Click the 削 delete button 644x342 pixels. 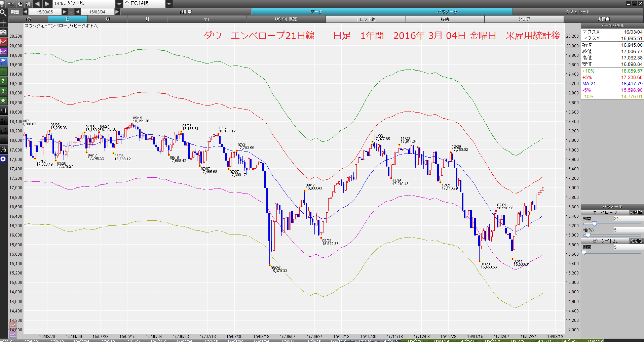(28, 4)
